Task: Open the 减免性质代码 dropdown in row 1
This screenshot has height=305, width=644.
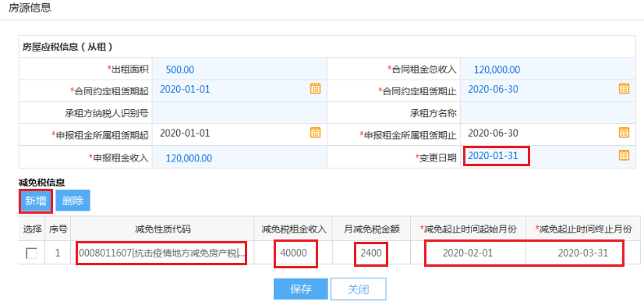Action: (162, 253)
